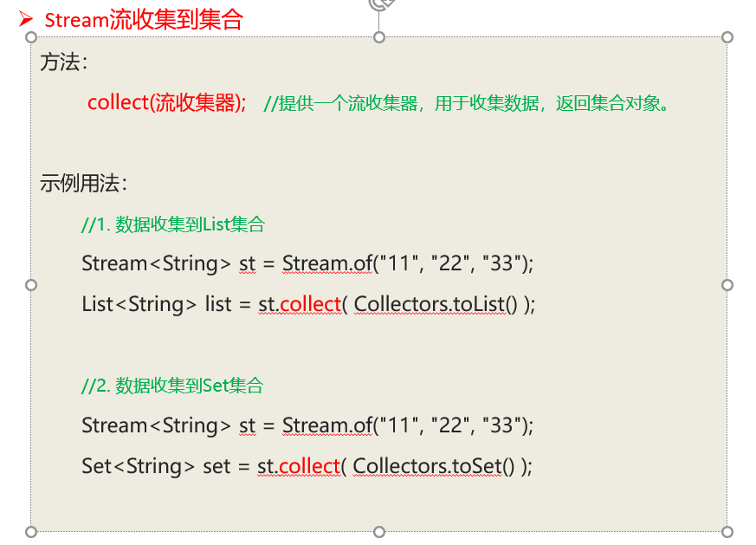Select the middle-right resize handle
756x545 pixels.
727,285
